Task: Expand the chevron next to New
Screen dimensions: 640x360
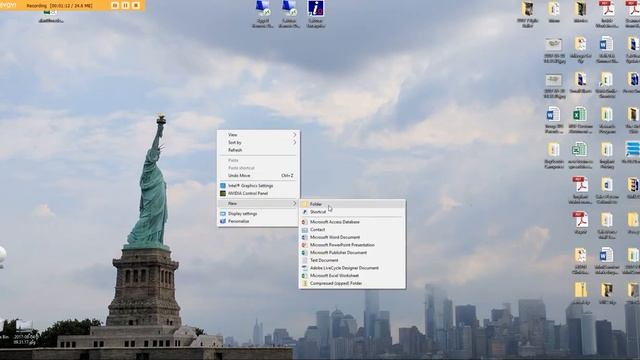Action: (x=294, y=203)
